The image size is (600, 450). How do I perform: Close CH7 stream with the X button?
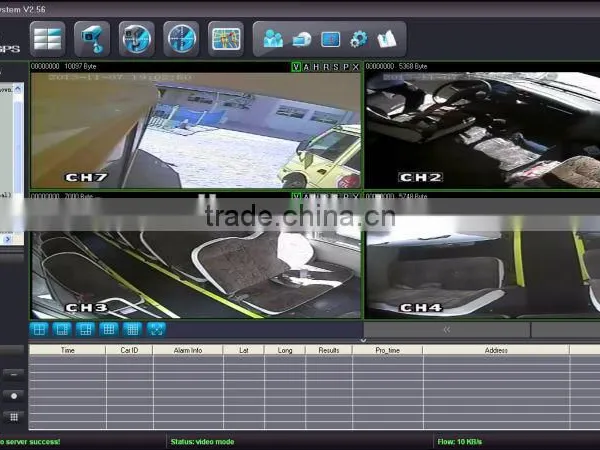356,67
